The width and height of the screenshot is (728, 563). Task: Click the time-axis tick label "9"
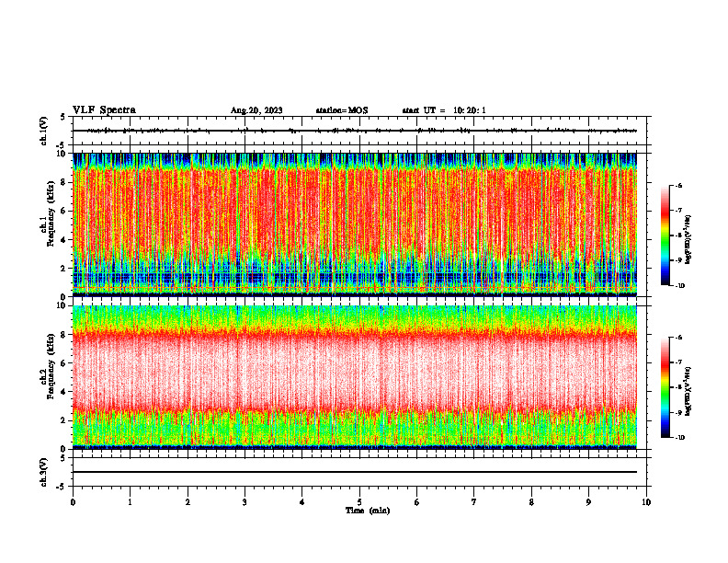588,502
